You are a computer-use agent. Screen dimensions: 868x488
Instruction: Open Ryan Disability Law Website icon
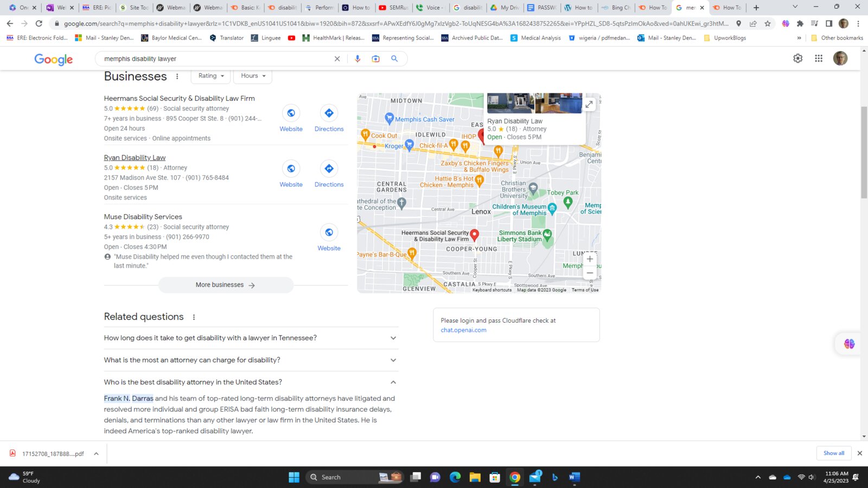(x=291, y=169)
